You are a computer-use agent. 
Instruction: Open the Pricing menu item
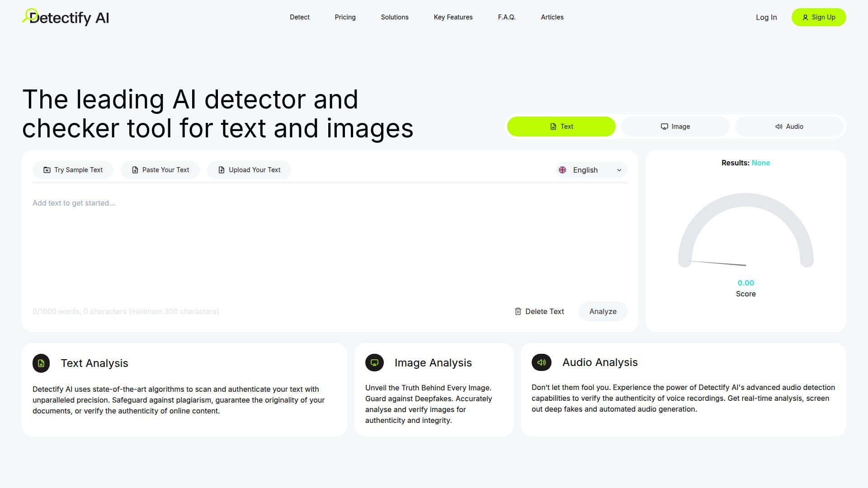click(x=345, y=17)
